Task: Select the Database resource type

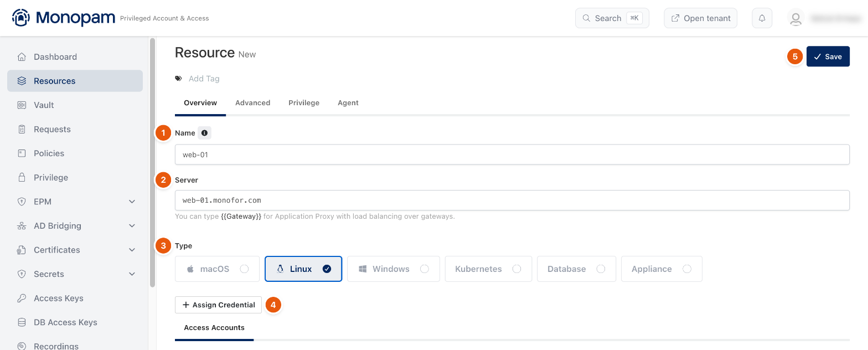Action: point(576,269)
